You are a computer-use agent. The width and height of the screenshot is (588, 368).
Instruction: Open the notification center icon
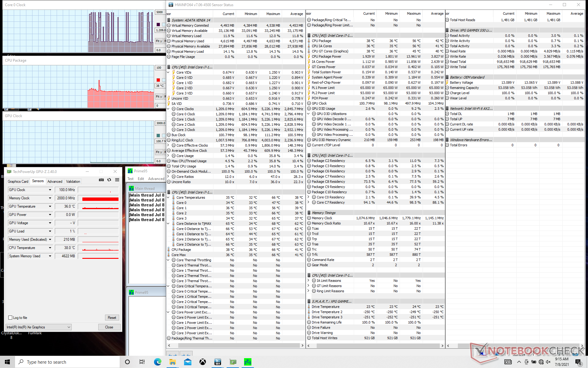point(579,362)
